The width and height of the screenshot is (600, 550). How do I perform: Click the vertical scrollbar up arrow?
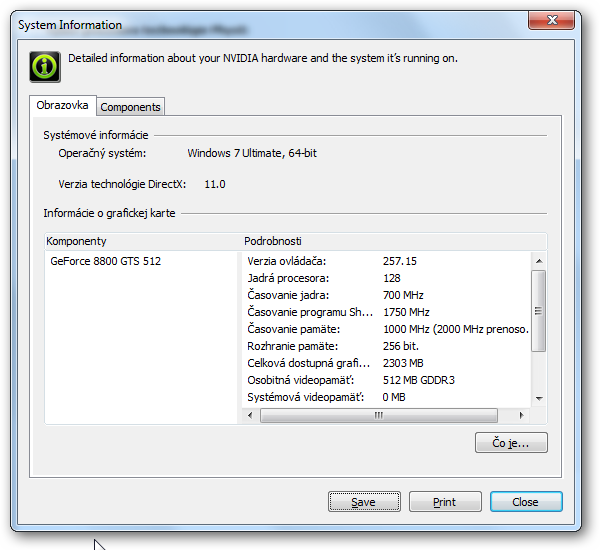(539, 261)
